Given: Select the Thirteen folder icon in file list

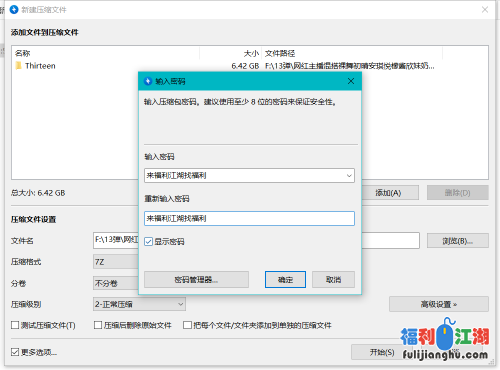Looking at the screenshot, I should click(x=19, y=65).
